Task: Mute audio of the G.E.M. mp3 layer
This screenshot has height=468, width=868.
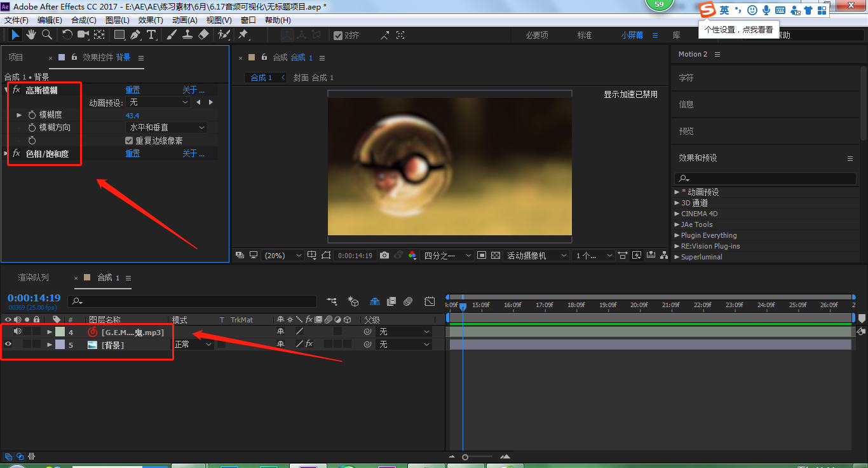Action: 18,331
